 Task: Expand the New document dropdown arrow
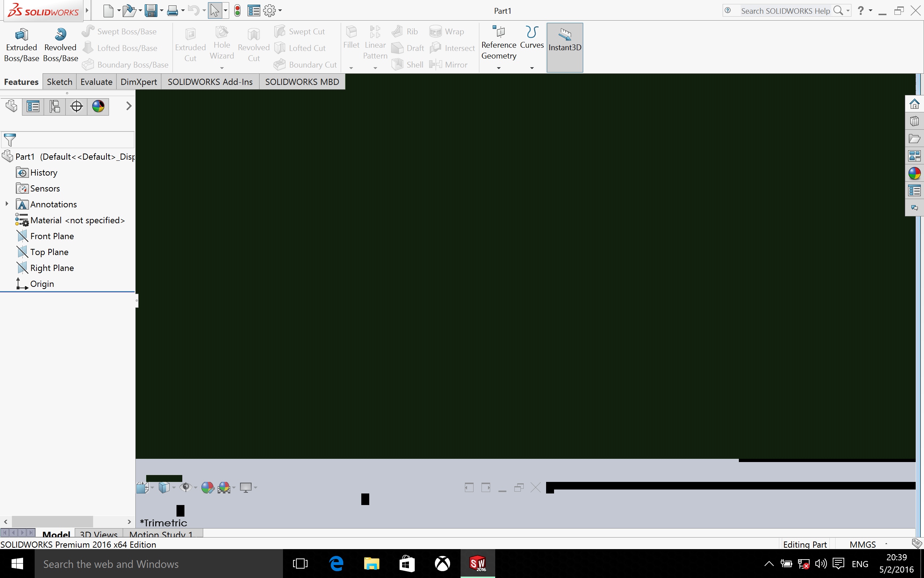[x=119, y=11]
